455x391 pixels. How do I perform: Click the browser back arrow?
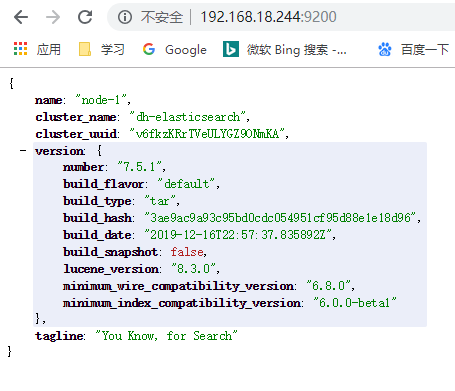21,17
